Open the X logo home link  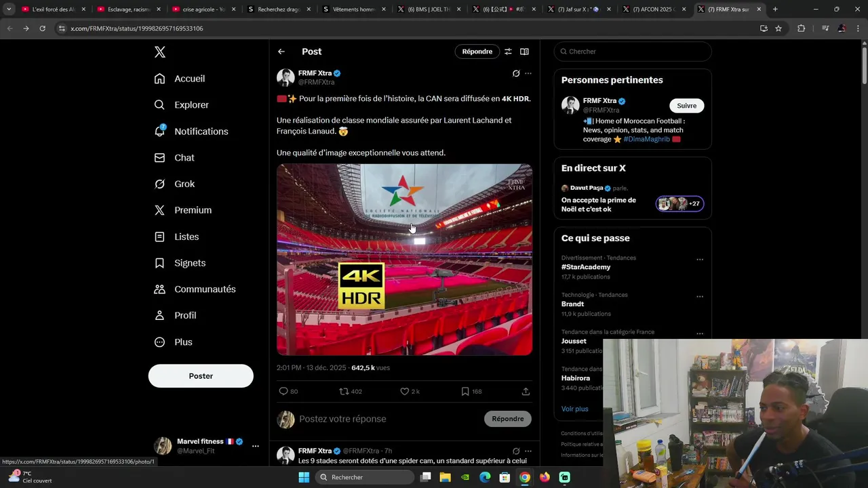coord(159,52)
